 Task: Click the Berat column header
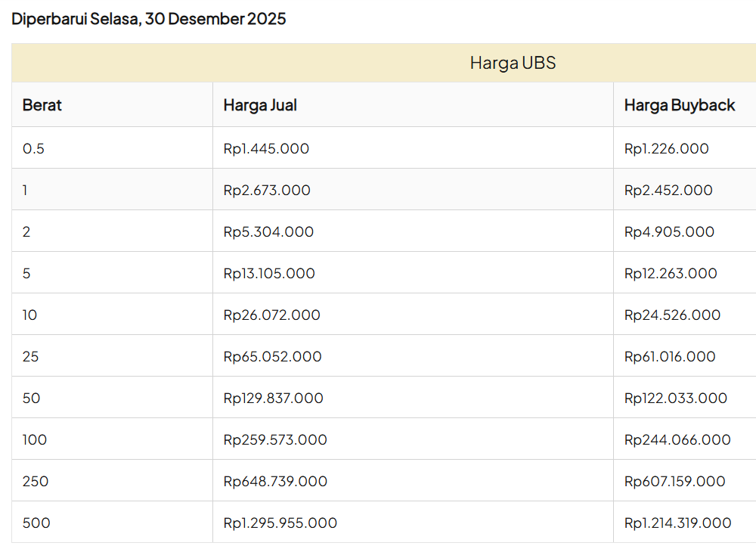coord(42,105)
